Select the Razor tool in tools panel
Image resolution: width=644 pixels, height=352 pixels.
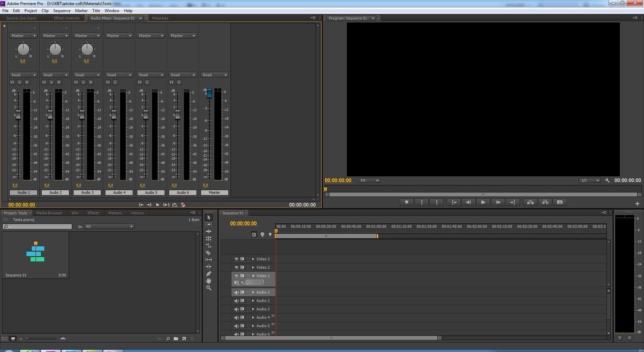[208, 253]
